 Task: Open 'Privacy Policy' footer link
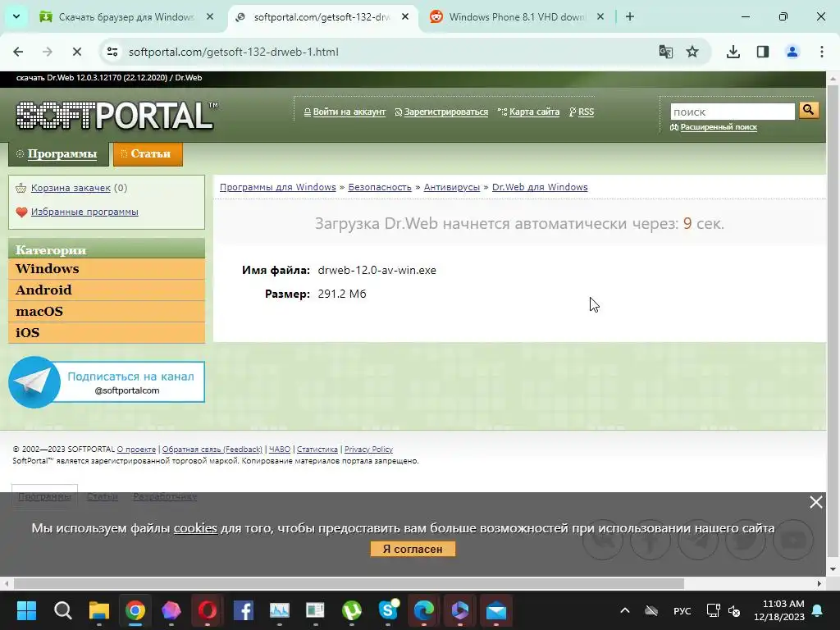click(x=368, y=450)
